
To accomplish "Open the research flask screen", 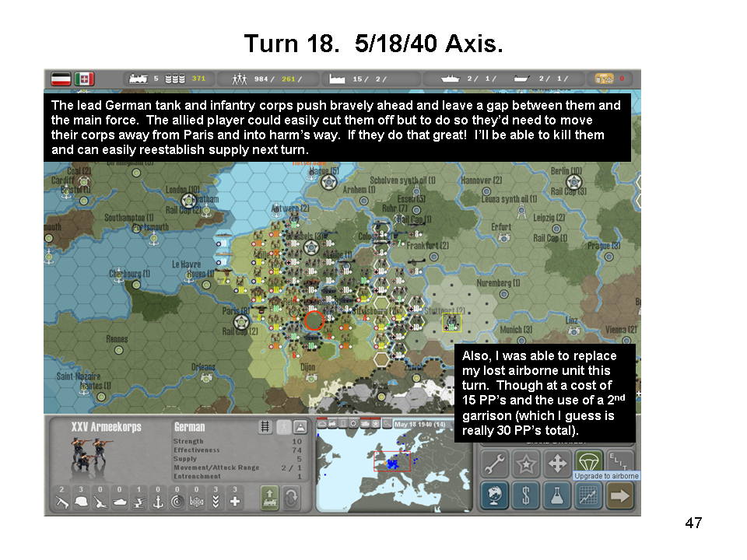I will [557, 495].
